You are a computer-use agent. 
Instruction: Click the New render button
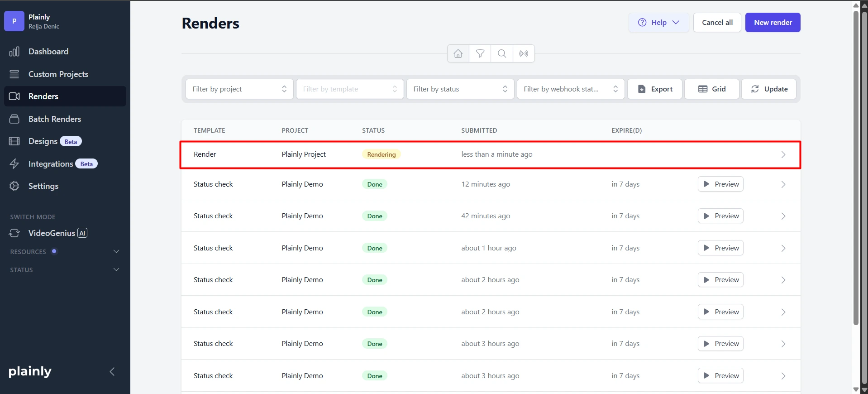click(x=773, y=22)
